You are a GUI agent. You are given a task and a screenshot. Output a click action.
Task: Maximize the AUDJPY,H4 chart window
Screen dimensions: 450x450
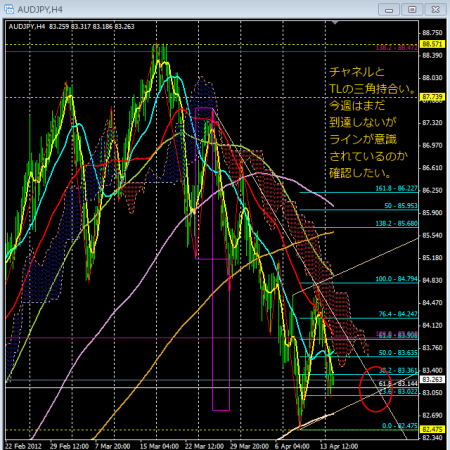coord(412,9)
